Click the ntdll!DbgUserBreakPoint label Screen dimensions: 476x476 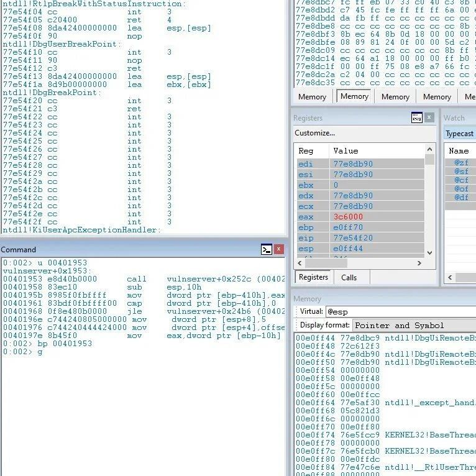[x=62, y=44]
